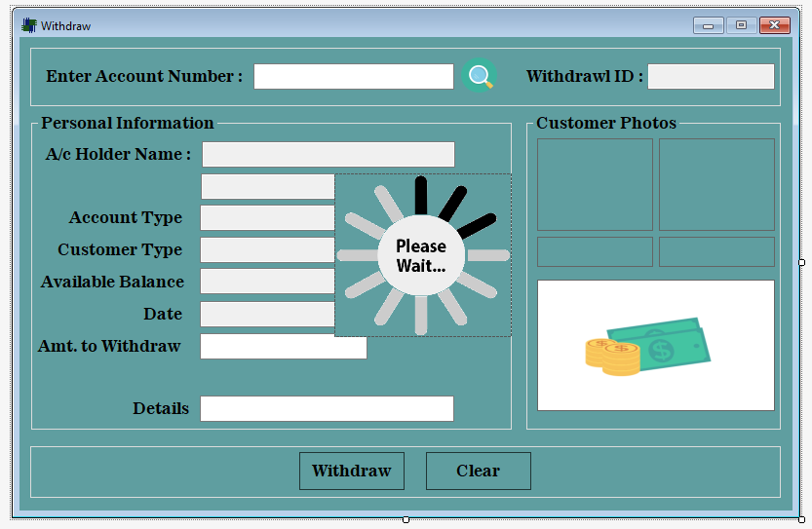This screenshot has width=812, height=529.
Task: Click the Available Balance field
Action: [x=268, y=282]
